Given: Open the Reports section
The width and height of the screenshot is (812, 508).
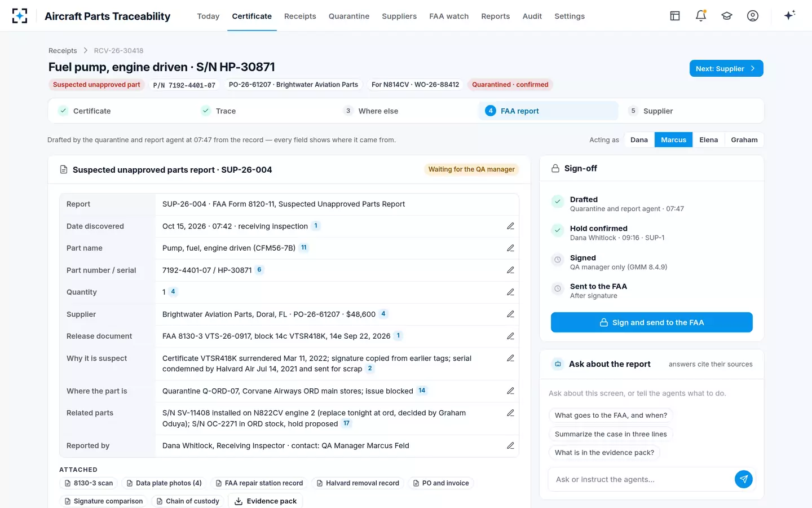Looking at the screenshot, I should click(x=495, y=16).
